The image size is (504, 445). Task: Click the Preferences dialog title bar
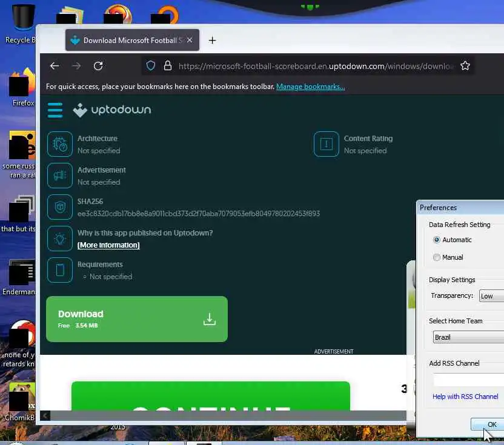460,208
